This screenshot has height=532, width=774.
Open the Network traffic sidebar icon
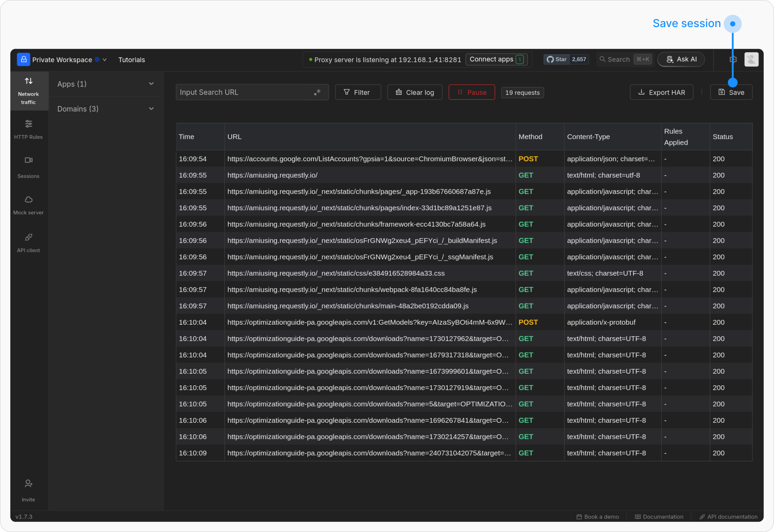[x=28, y=90]
